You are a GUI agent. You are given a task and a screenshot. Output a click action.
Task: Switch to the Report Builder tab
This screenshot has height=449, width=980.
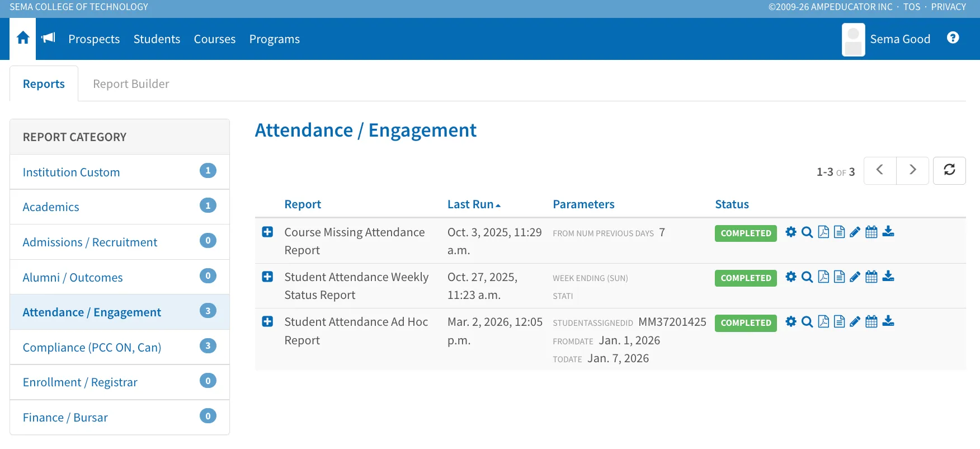pyautogui.click(x=131, y=84)
